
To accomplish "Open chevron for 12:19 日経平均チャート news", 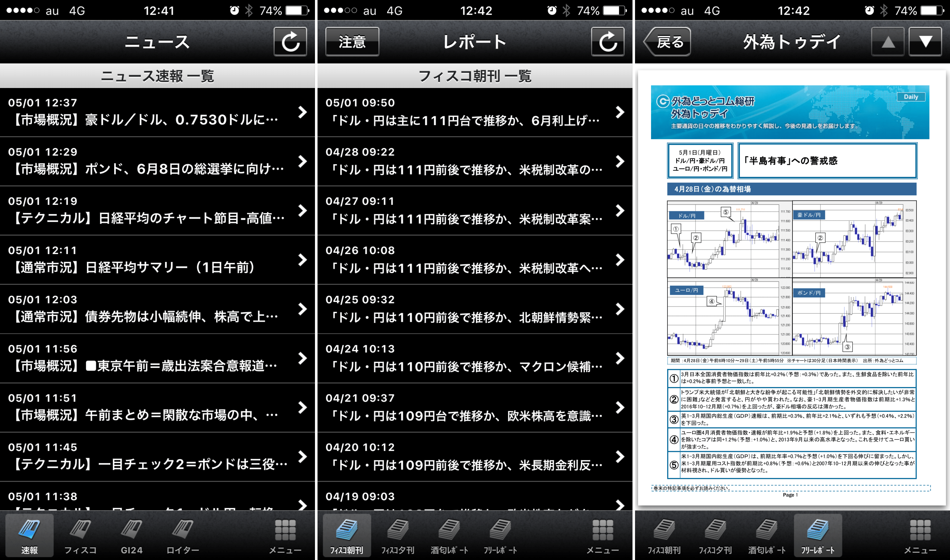I will pos(302,211).
